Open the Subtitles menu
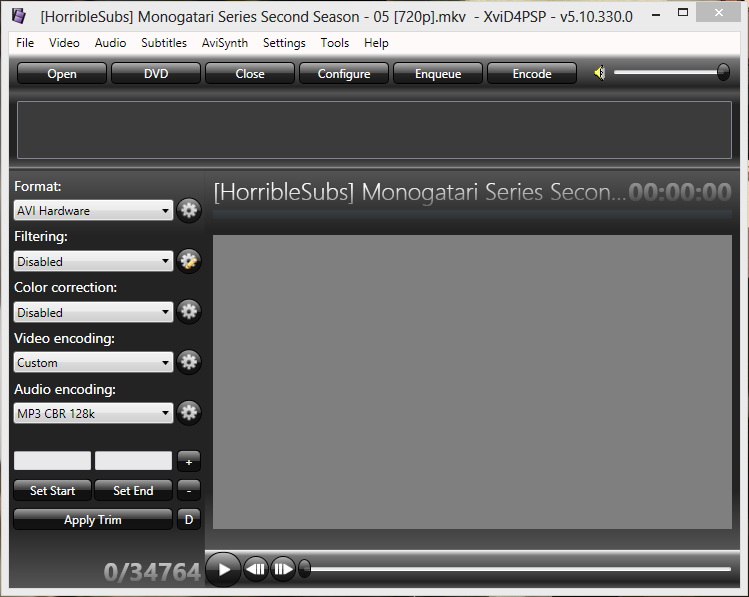749x597 pixels. [164, 43]
